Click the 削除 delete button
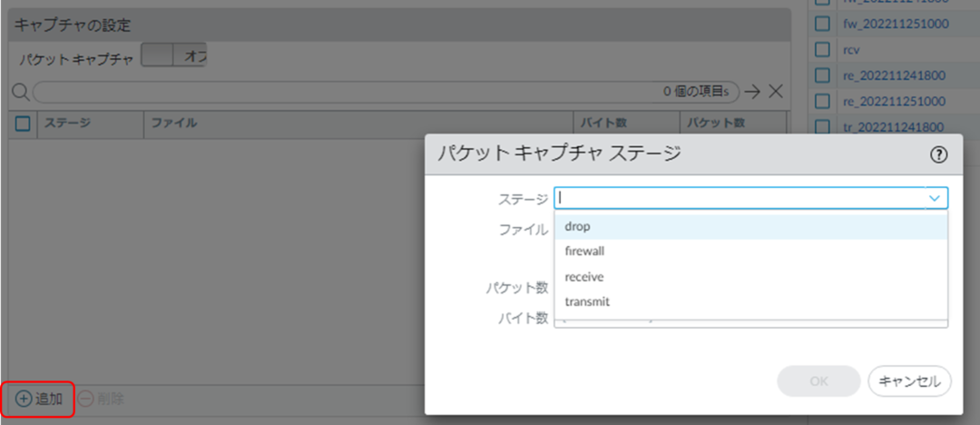 [x=102, y=399]
